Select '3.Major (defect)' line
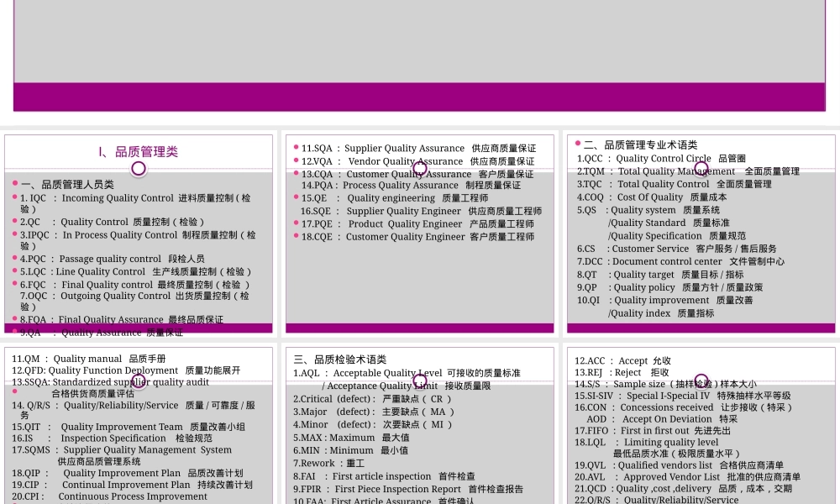Viewport: 840px width, 504px height. 374,412
